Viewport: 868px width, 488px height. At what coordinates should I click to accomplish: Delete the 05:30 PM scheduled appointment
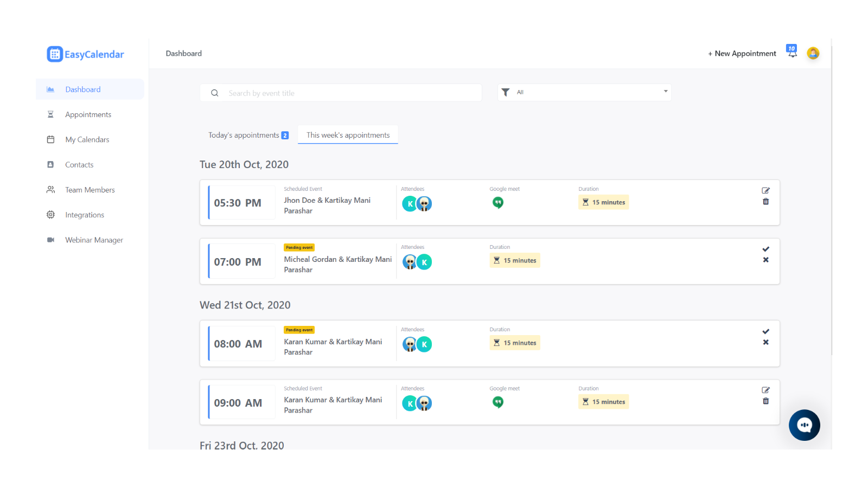pyautogui.click(x=765, y=202)
